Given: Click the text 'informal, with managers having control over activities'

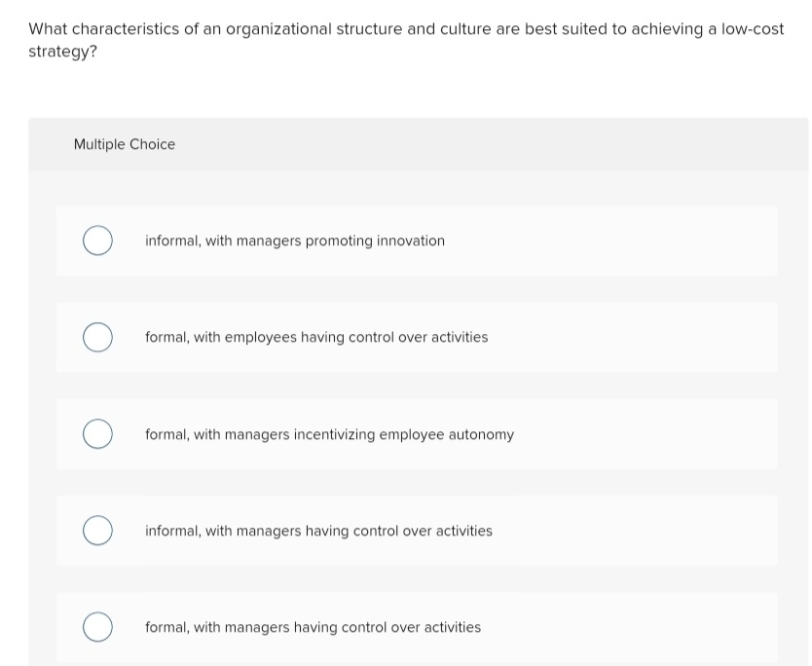Looking at the screenshot, I should (x=318, y=531).
